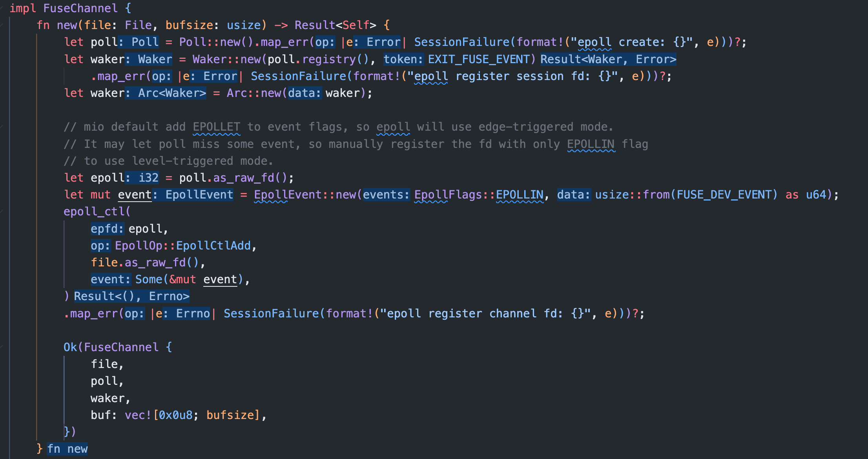This screenshot has height=459, width=868.
Task: Select the EpollCtlAdd enum variant
Action: point(213,246)
